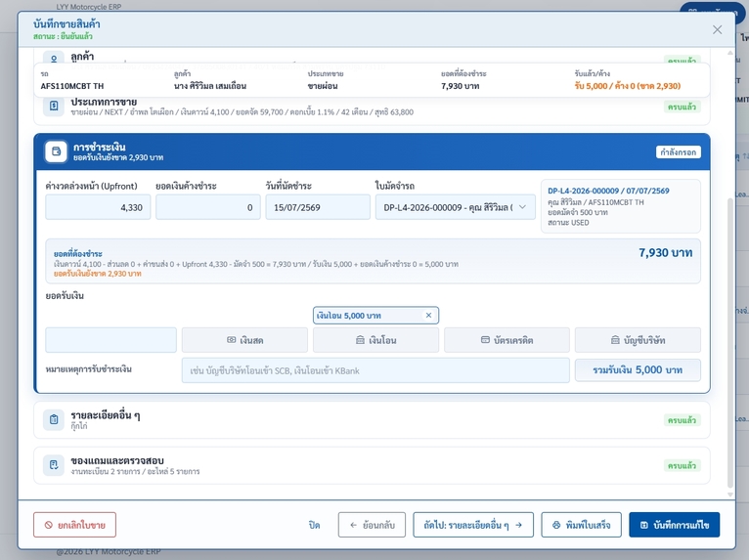Click the วันที่นัดชำระ date field

click(x=318, y=207)
